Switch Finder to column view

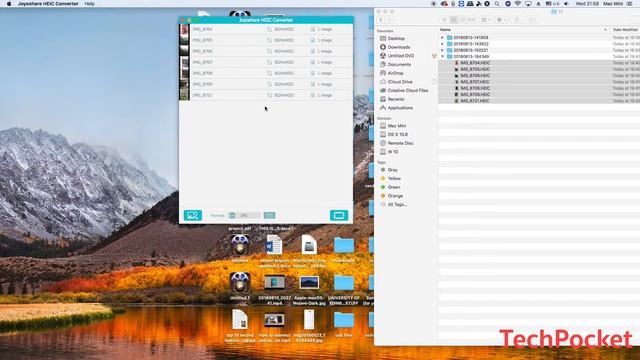[x=462, y=20]
